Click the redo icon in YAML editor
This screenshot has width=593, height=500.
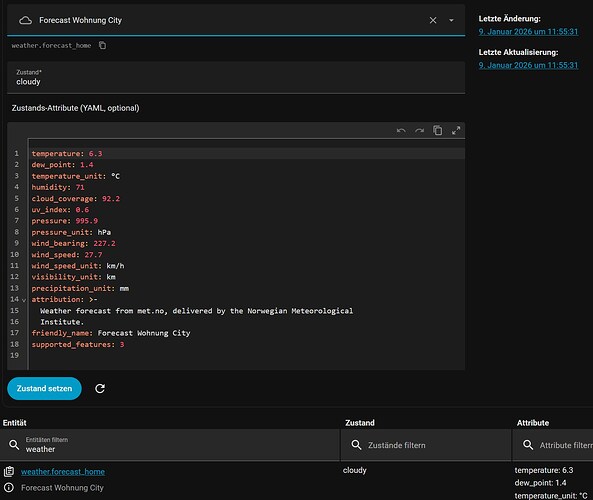[x=419, y=131]
